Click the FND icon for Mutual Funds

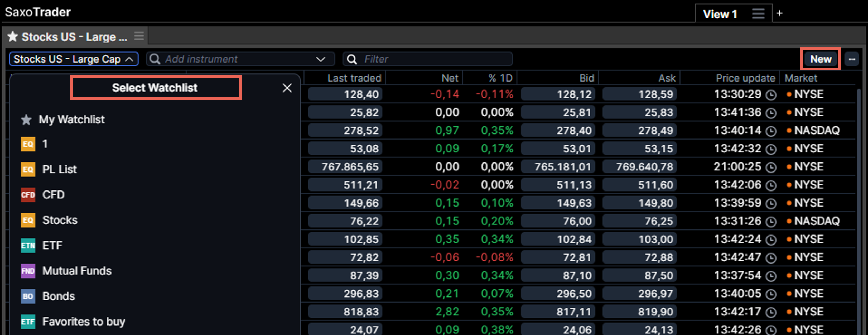click(28, 271)
